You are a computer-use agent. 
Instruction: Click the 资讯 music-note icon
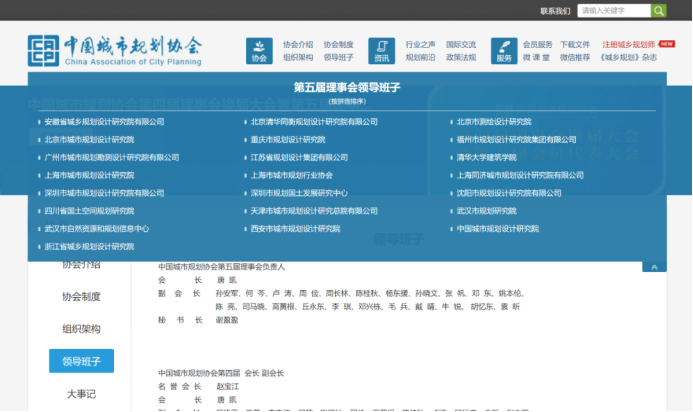click(381, 51)
